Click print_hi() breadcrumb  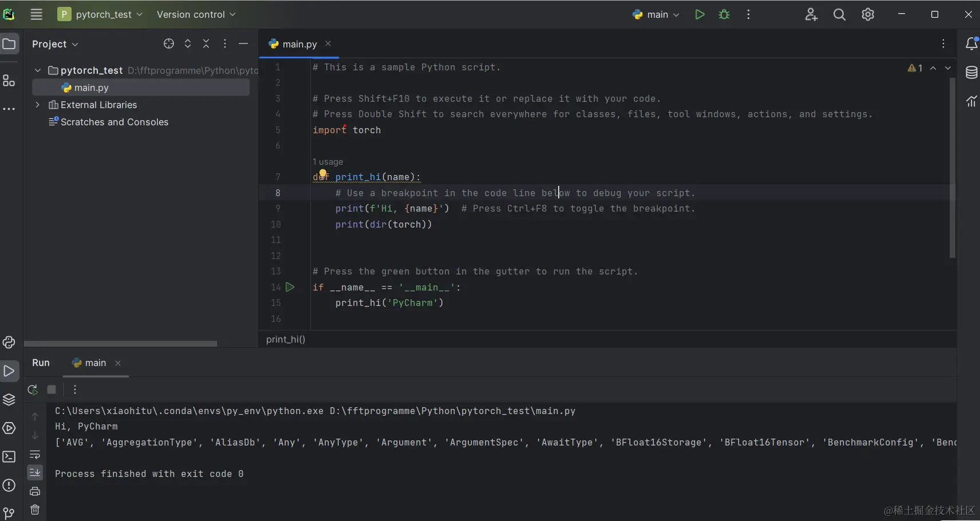[286, 339]
